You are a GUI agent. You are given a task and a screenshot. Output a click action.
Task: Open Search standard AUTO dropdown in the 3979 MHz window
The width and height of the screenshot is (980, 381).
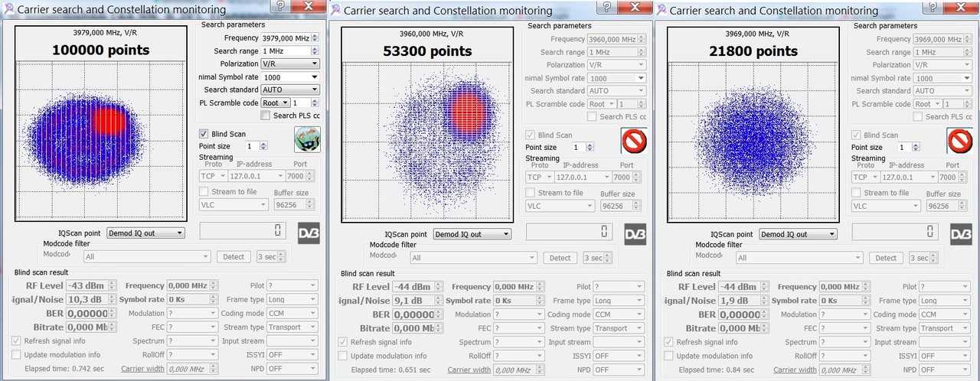pos(290,90)
